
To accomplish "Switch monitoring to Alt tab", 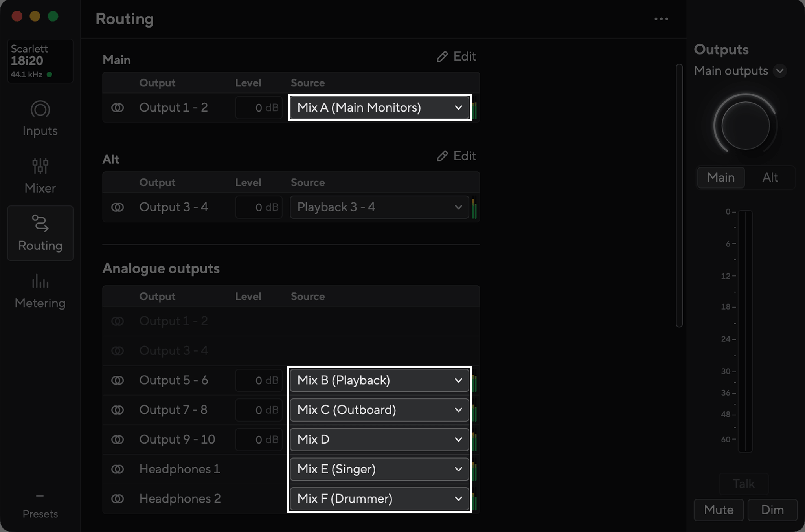I will [770, 178].
